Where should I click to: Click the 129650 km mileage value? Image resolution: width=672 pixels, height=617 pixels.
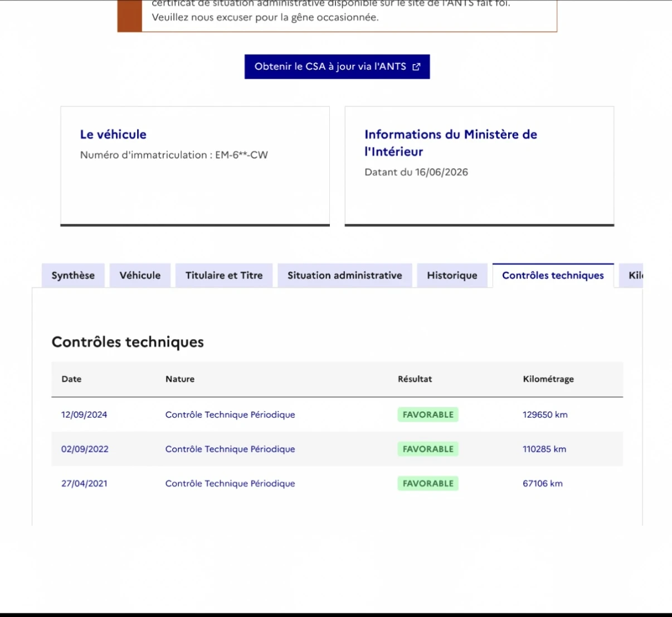click(x=545, y=415)
